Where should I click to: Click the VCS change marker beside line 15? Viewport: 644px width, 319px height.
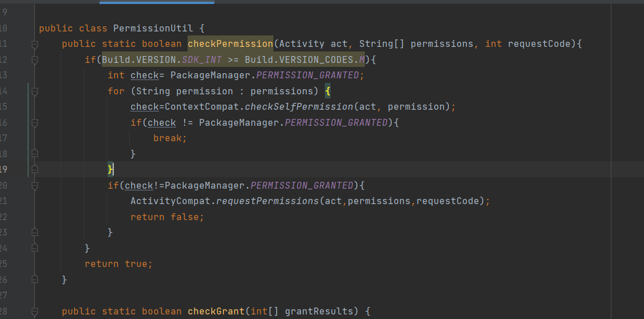point(28,107)
